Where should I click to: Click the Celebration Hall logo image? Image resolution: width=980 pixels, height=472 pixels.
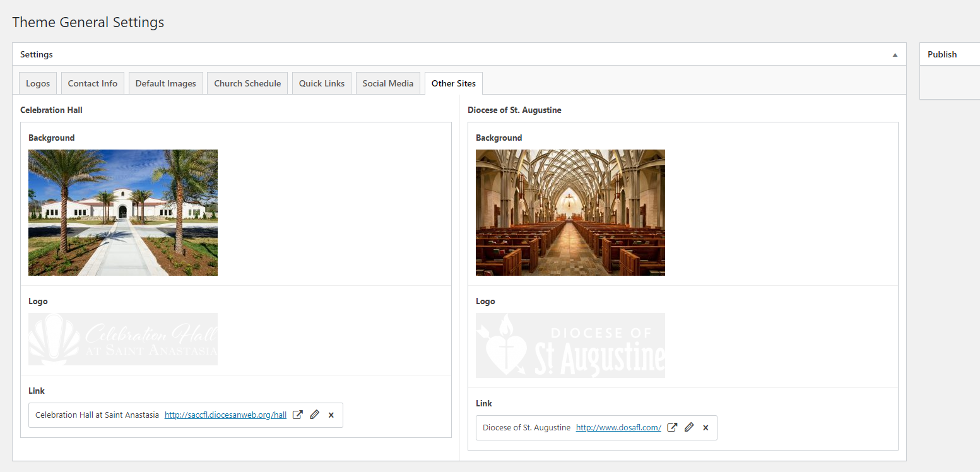click(123, 339)
